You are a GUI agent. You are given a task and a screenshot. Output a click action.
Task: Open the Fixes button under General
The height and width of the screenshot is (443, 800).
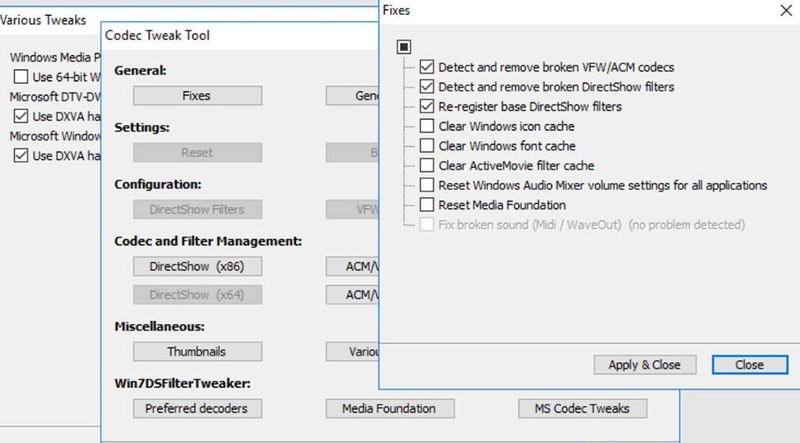[x=197, y=96]
